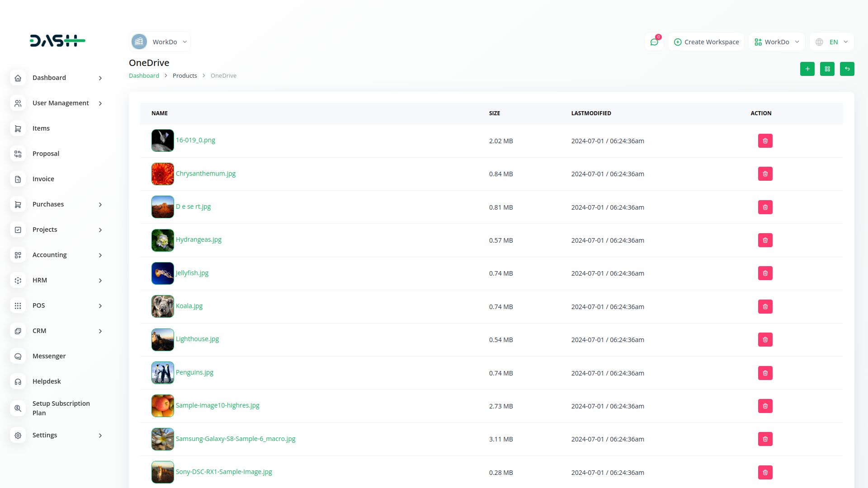
Task: Go to Proposal in sidebar
Action: [46, 154]
